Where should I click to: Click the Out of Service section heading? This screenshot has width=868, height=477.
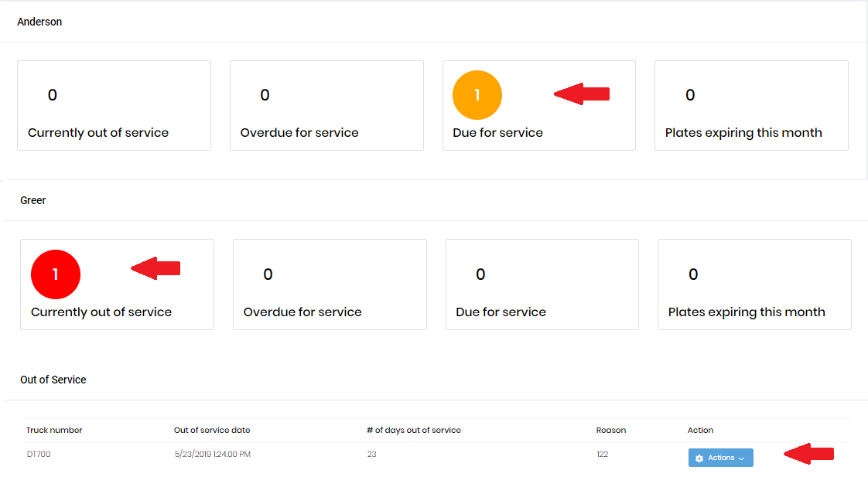pyautogui.click(x=53, y=380)
